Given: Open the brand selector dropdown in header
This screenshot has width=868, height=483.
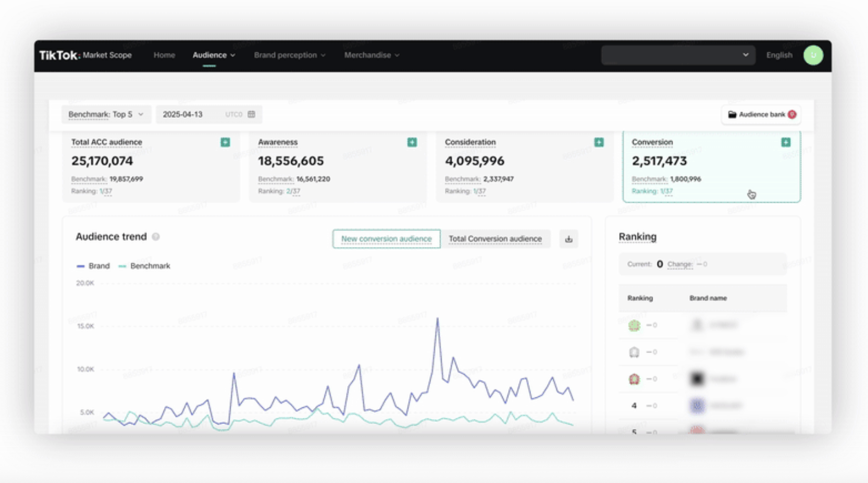Looking at the screenshot, I should [x=678, y=55].
